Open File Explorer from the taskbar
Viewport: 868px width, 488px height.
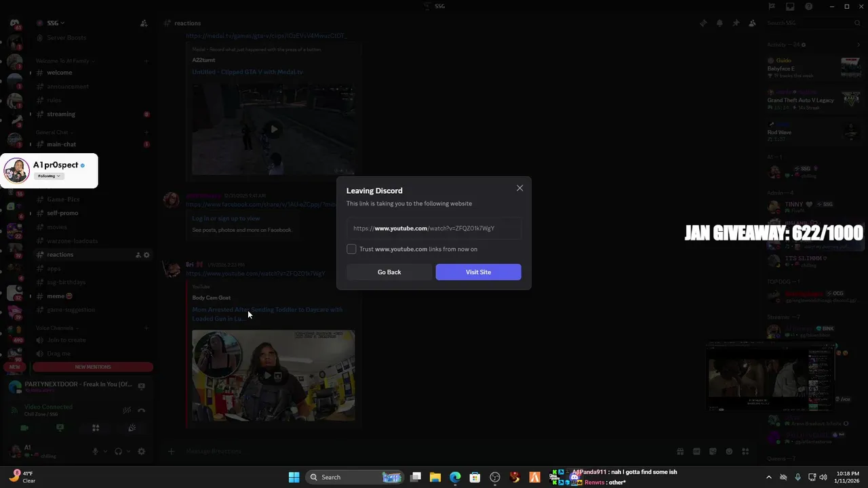click(x=435, y=477)
